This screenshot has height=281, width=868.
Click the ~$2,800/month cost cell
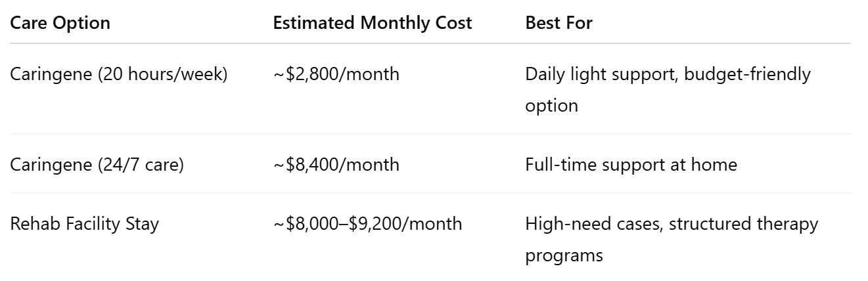pyautogui.click(x=336, y=74)
